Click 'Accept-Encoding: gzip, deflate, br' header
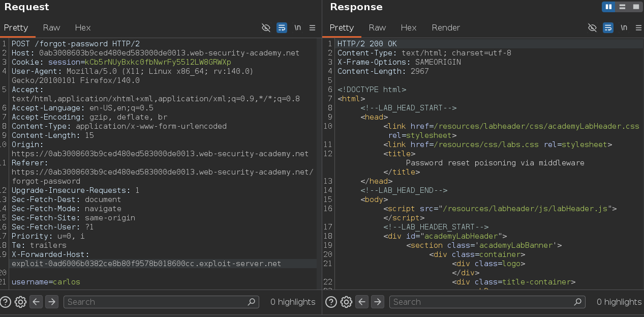Image resolution: width=644 pixels, height=317 pixels. coord(89,117)
